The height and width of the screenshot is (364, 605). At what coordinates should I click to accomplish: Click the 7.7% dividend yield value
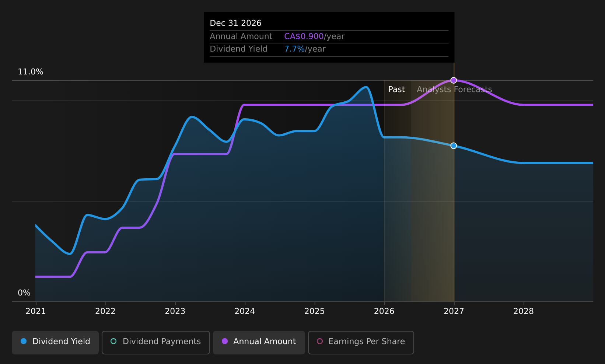point(294,49)
